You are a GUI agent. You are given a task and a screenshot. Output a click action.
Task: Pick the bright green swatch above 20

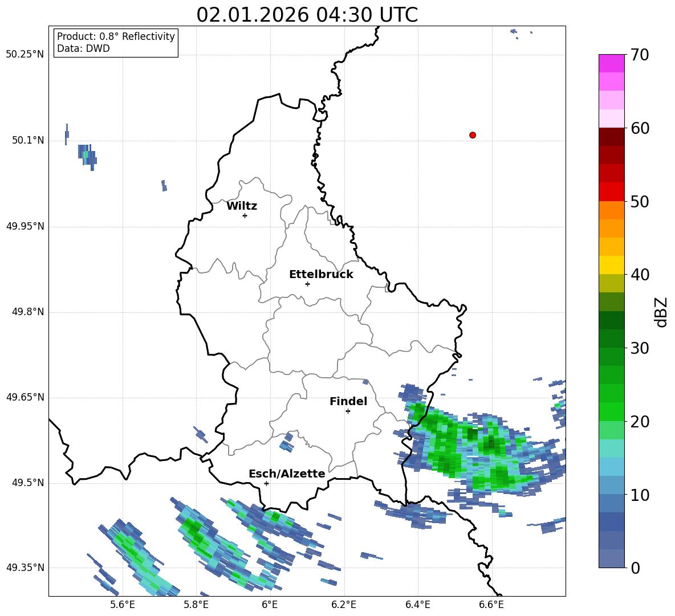[x=611, y=411]
